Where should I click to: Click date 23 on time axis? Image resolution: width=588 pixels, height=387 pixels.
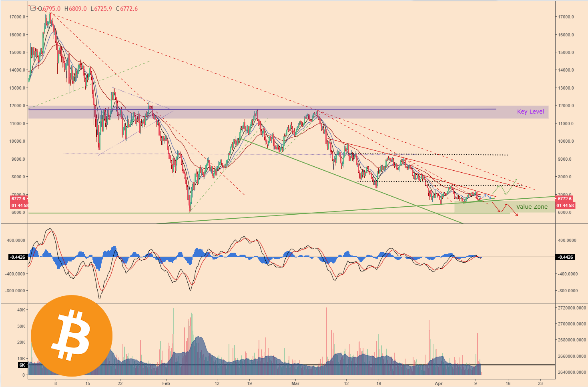(540, 383)
